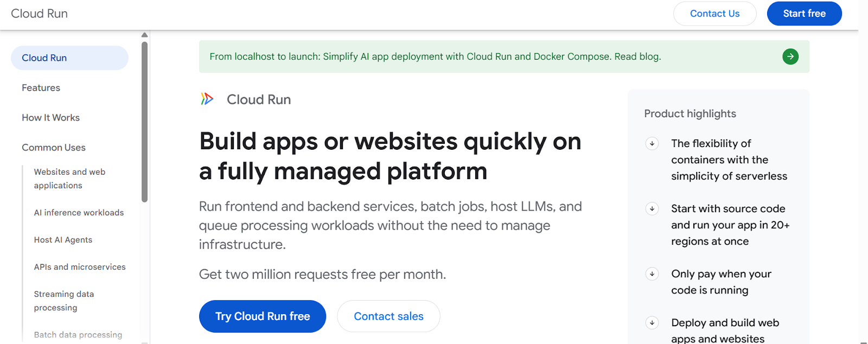Open Features section in sidebar
The height and width of the screenshot is (344, 868).
[x=41, y=88]
